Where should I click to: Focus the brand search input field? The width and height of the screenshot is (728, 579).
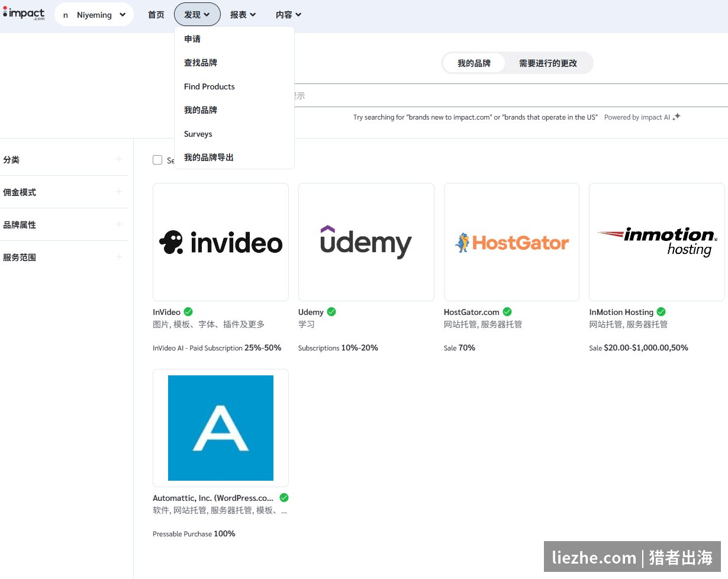click(x=510, y=95)
